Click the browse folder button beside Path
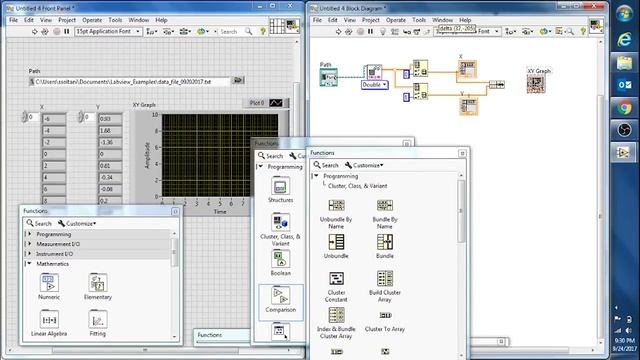640x360 pixels. click(x=238, y=80)
